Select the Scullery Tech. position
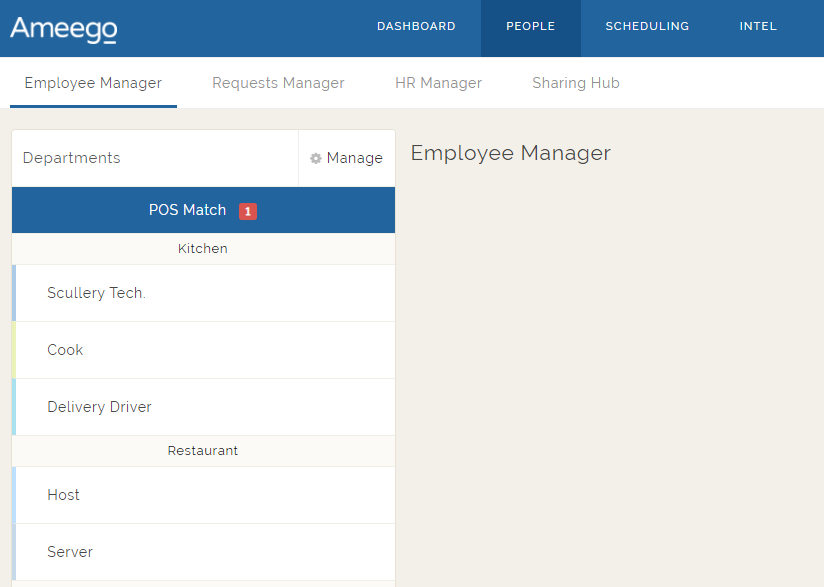The image size is (824, 587). [x=96, y=293]
